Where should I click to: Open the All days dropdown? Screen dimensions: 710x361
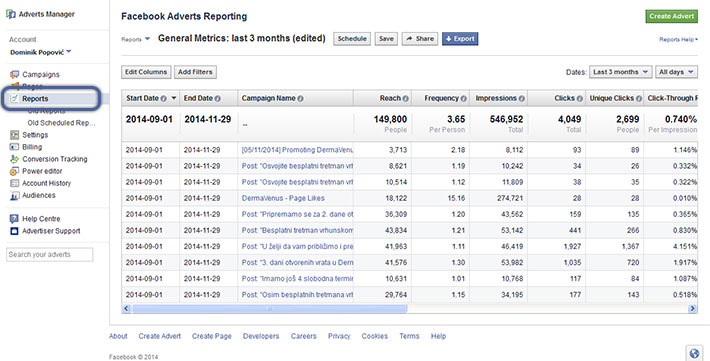click(x=676, y=72)
